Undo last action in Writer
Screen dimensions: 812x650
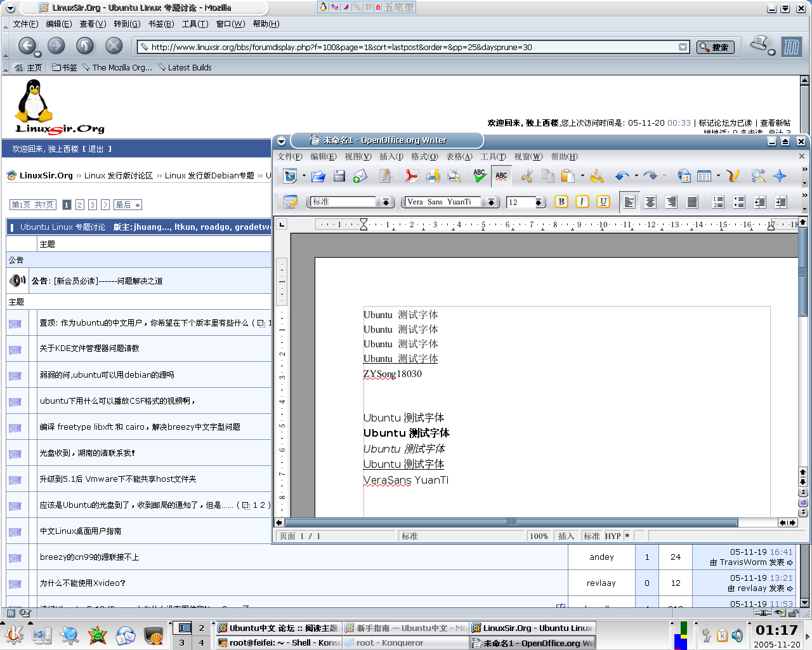point(622,176)
